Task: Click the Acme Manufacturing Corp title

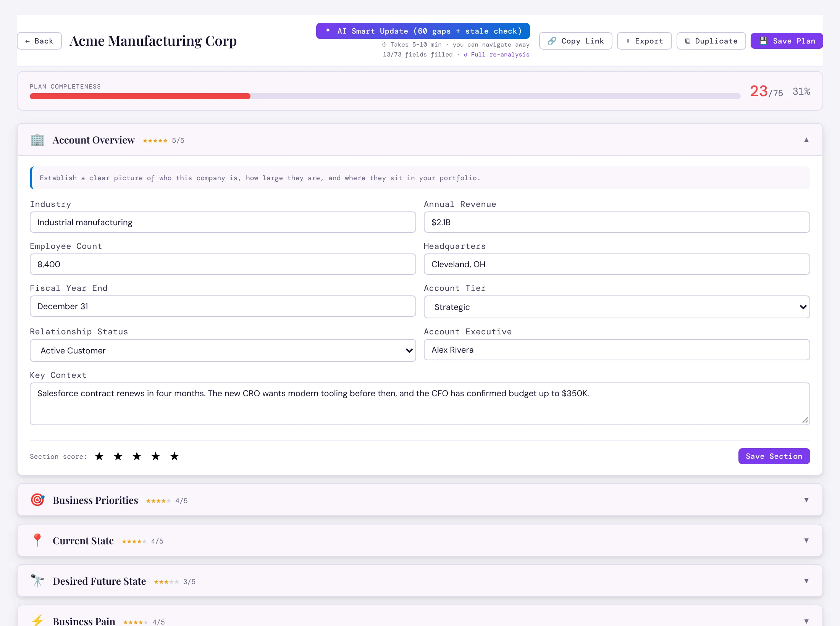Action: pyautogui.click(x=153, y=41)
